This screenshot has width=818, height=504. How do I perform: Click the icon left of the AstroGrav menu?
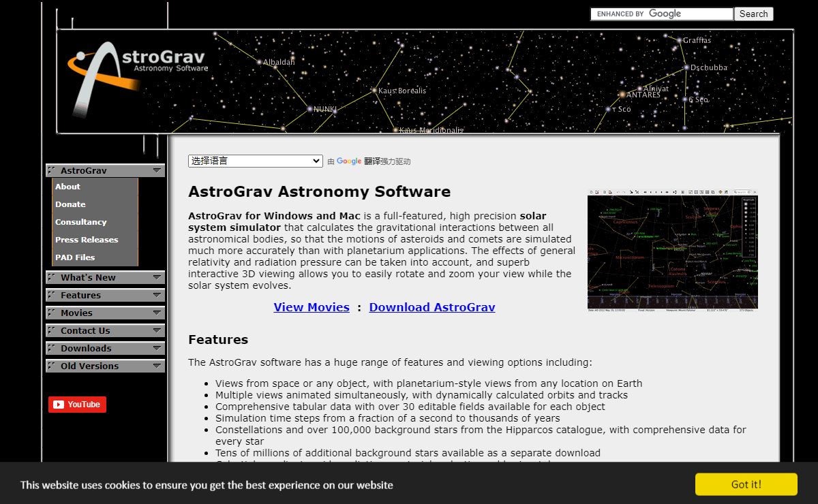click(52, 170)
